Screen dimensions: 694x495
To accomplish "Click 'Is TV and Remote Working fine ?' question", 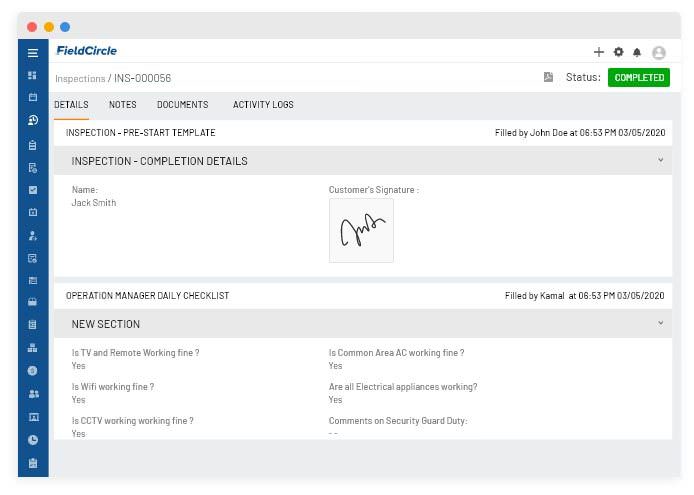I will coord(135,353).
